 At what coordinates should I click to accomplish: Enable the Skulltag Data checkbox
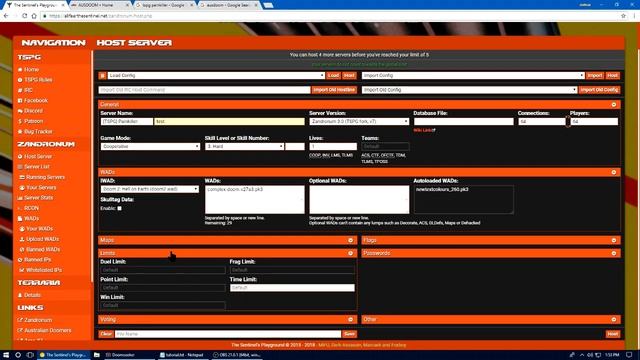(x=119, y=209)
